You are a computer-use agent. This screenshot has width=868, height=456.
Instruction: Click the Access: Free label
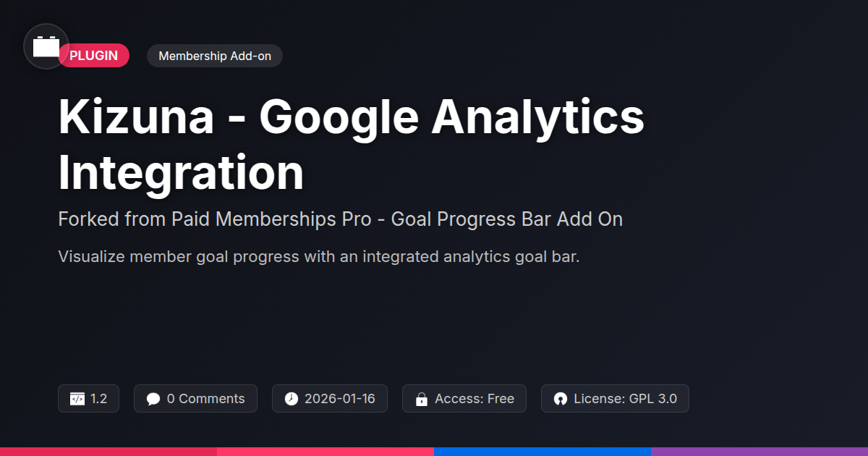click(x=475, y=399)
